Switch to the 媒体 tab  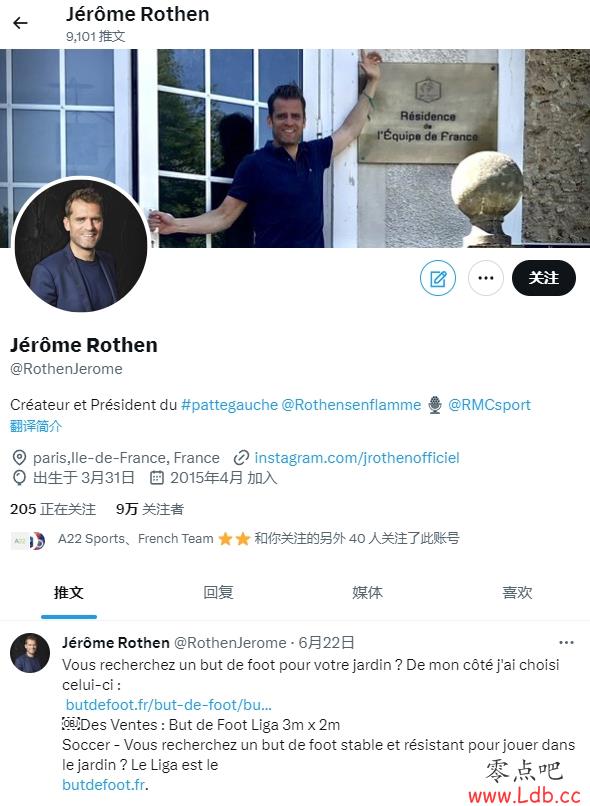point(367,593)
